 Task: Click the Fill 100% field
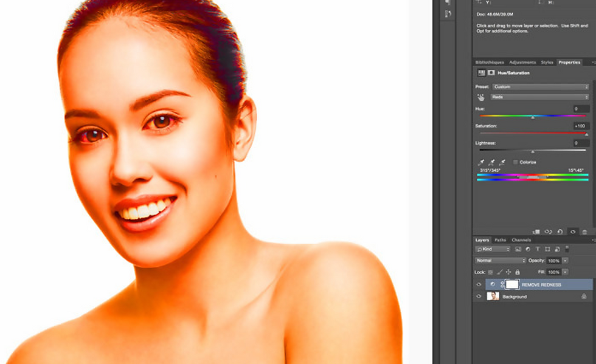click(x=554, y=272)
